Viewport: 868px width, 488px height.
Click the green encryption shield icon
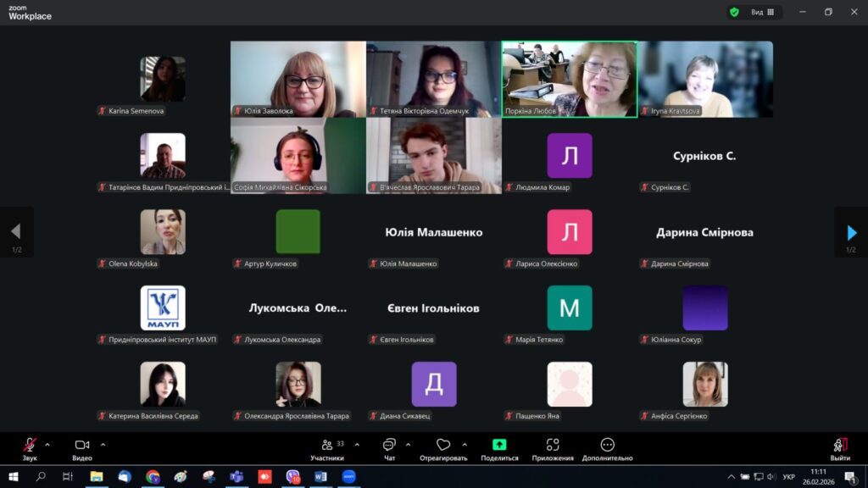point(734,12)
